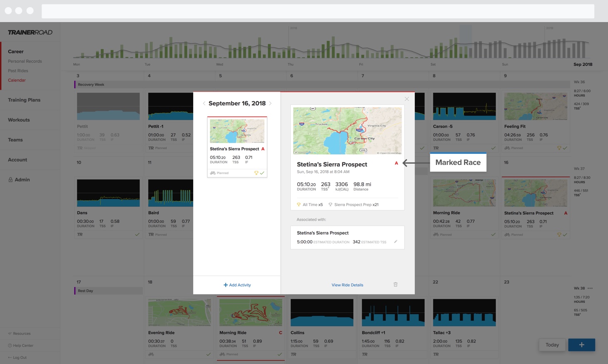Click the blue plus add button

pyautogui.click(x=581, y=345)
